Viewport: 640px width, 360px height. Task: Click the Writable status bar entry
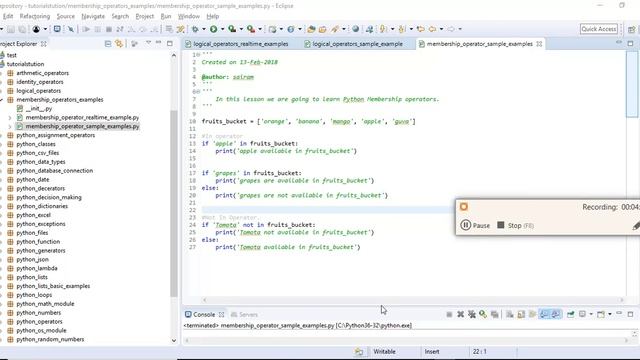(384, 351)
